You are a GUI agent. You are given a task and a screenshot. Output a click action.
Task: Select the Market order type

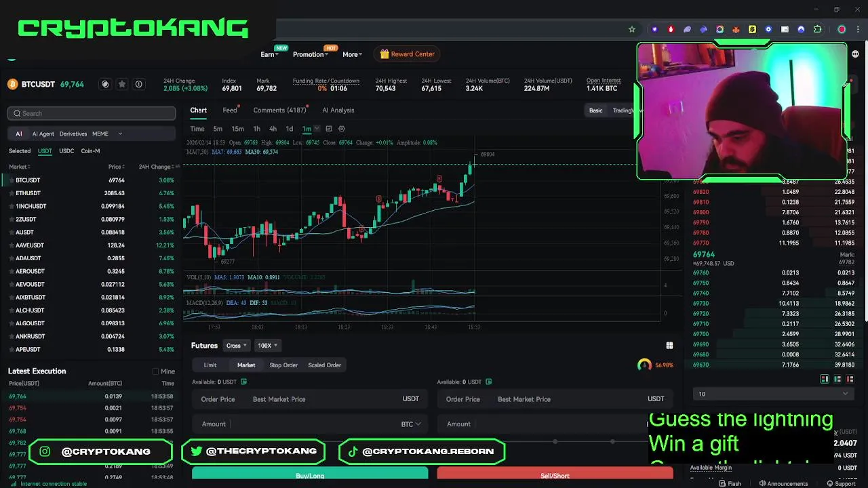(x=246, y=365)
